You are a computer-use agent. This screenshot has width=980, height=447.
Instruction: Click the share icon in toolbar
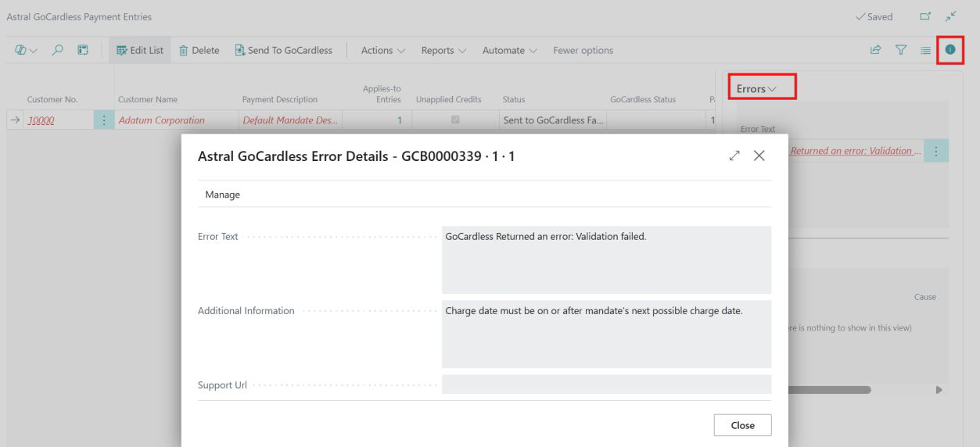point(876,50)
